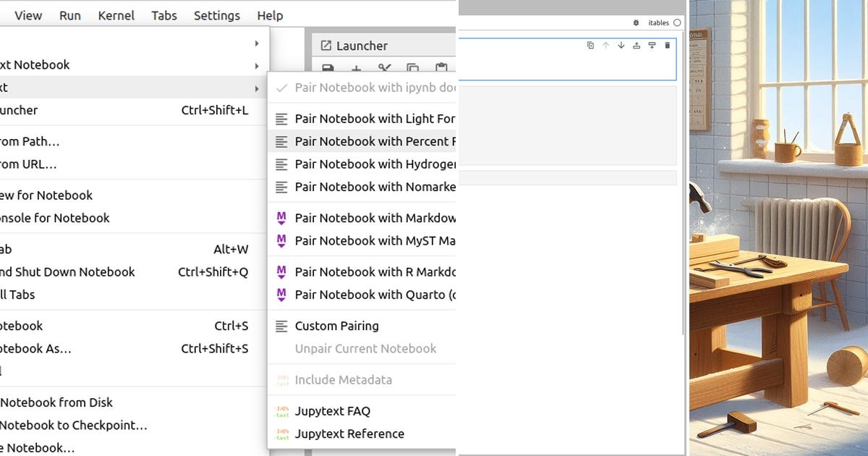868x456 pixels.
Task: Click Jupytext logo next to Jupytext FAQ
Action: tap(281, 411)
